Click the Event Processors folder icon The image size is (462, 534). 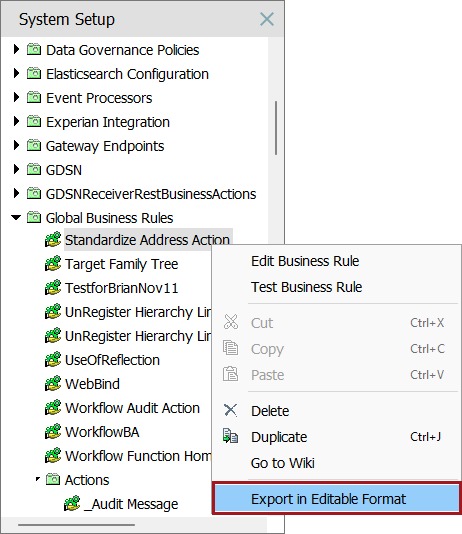point(34,97)
